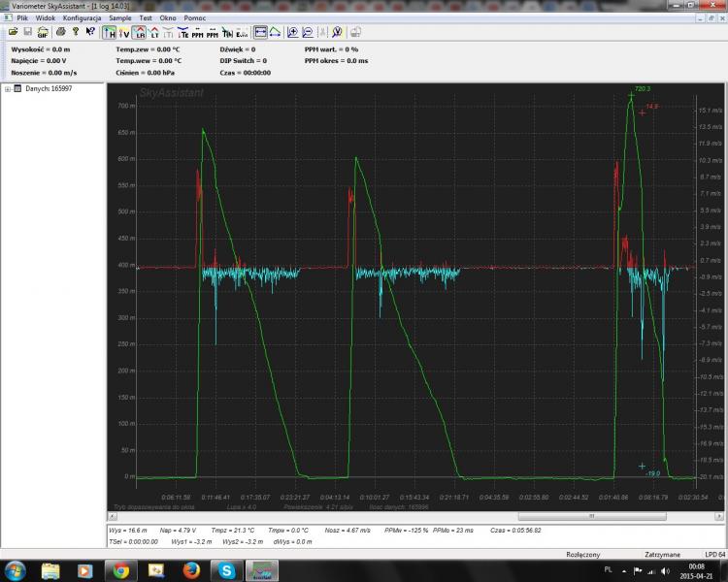This screenshot has width=728, height=582.
Task: Click the Sample menu item
Action: point(120,18)
